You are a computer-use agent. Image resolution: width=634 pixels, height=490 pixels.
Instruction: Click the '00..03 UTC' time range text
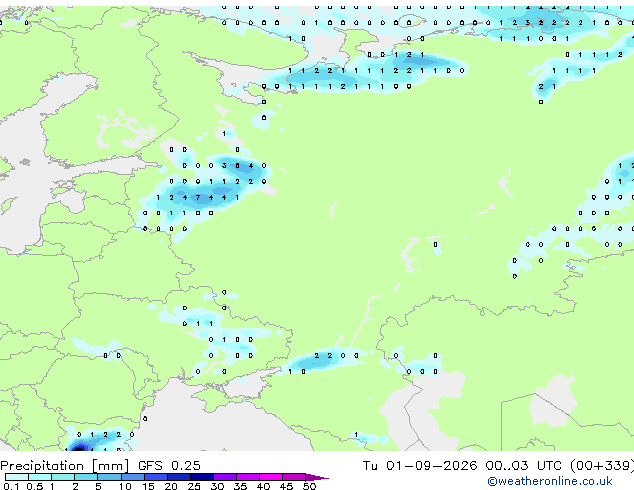click(x=524, y=466)
